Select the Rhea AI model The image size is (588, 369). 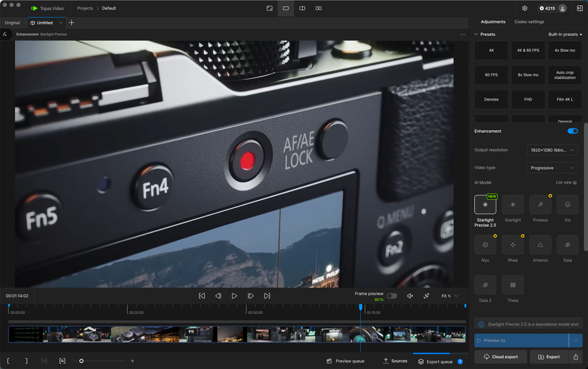(x=513, y=245)
